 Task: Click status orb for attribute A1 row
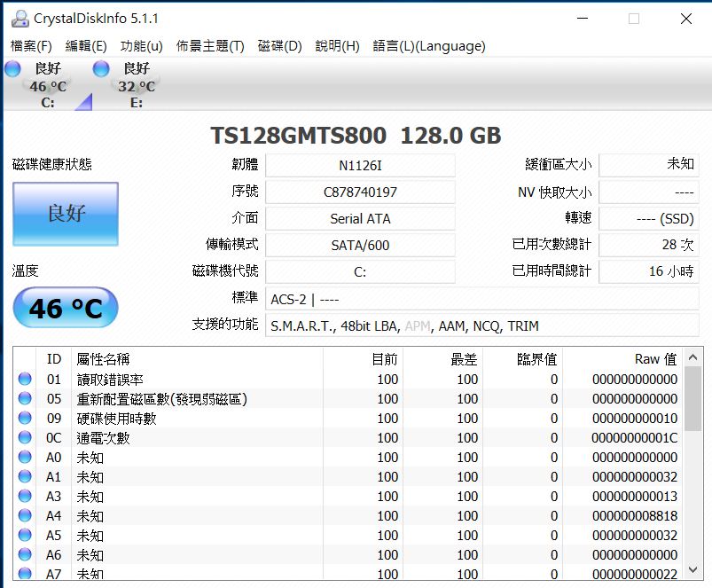pyautogui.click(x=25, y=476)
